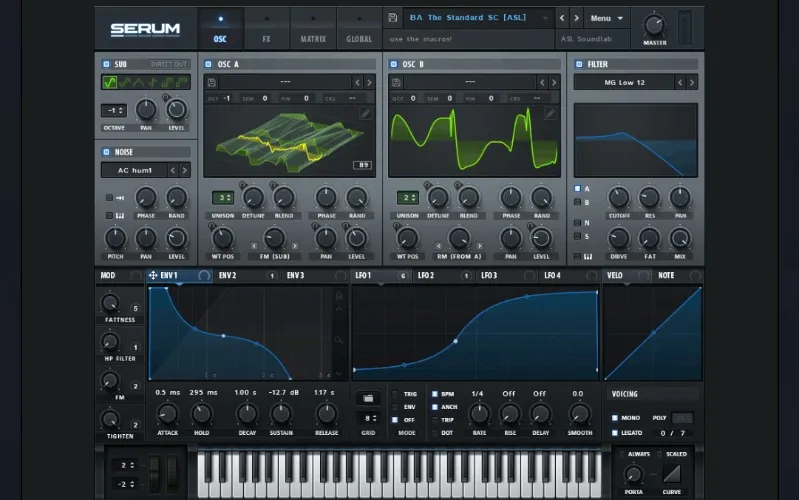Select previous OSC B wavetable arrow

coord(542,82)
